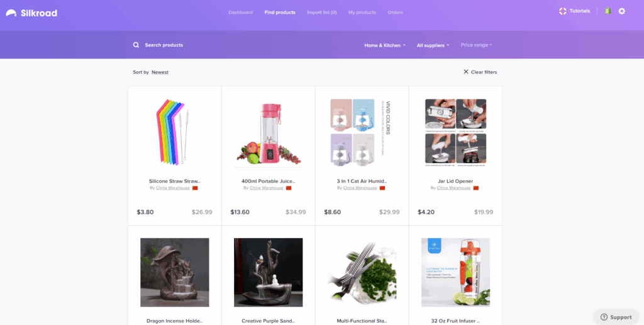Open the All suppliers dropdown

coord(433,45)
